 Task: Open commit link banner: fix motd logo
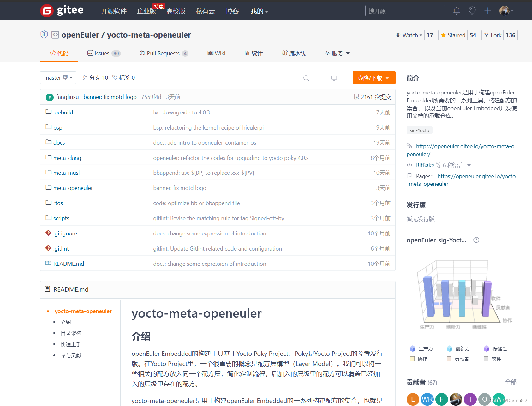pyautogui.click(x=110, y=97)
